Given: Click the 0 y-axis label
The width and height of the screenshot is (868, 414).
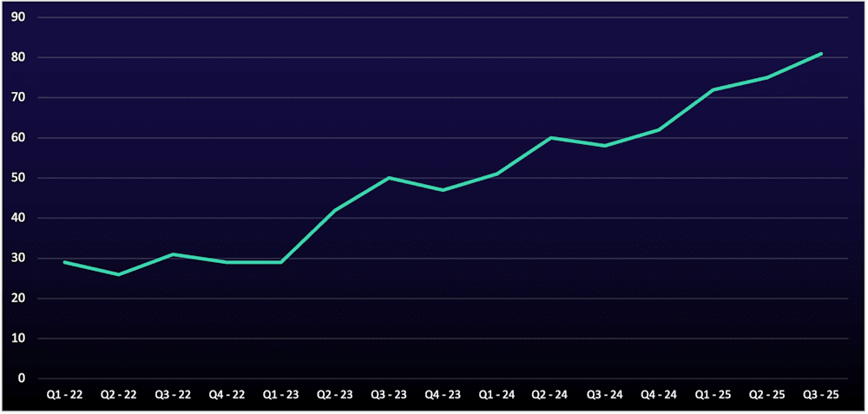Looking at the screenshot, I should point(22,378).
